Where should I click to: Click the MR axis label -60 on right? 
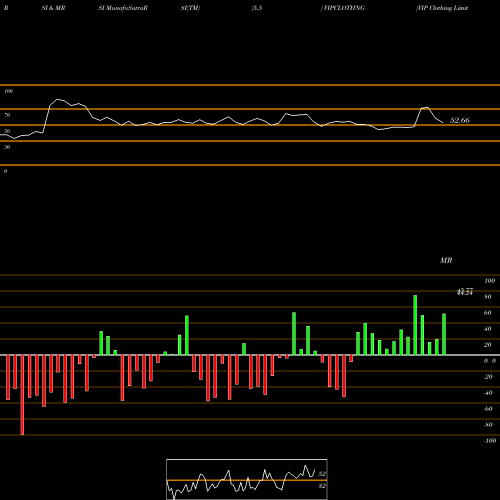[x=488, y=409]
